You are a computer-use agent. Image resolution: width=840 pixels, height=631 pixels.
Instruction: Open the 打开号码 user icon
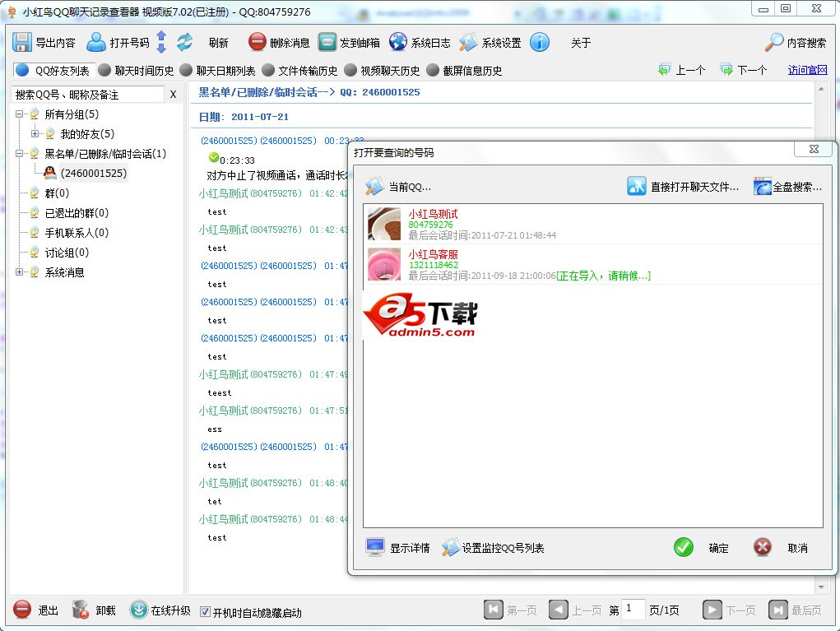(96, 42)
